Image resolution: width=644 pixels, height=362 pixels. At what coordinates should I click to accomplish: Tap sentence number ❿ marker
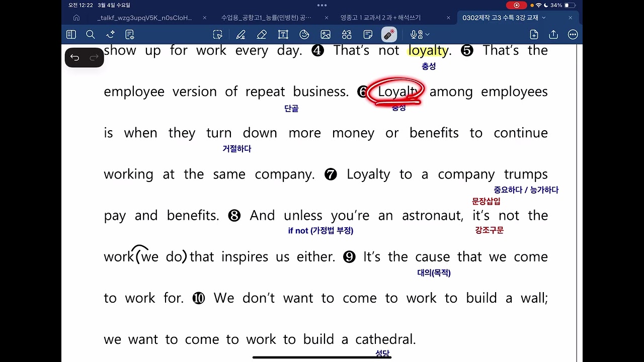pos(199,298)
